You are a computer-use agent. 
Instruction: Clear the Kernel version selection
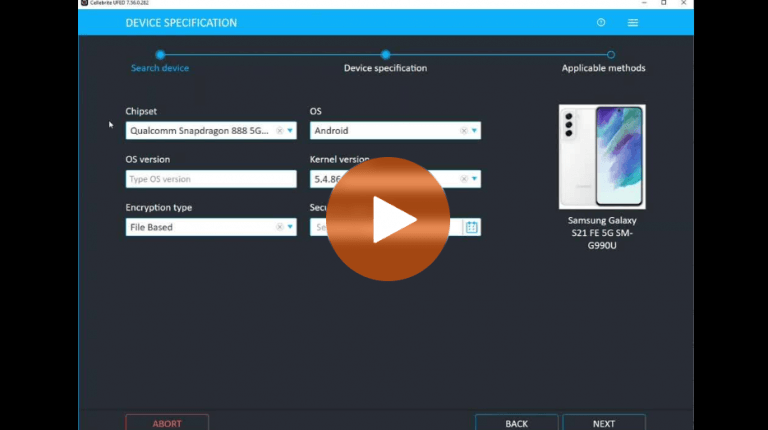coord(464,179)
